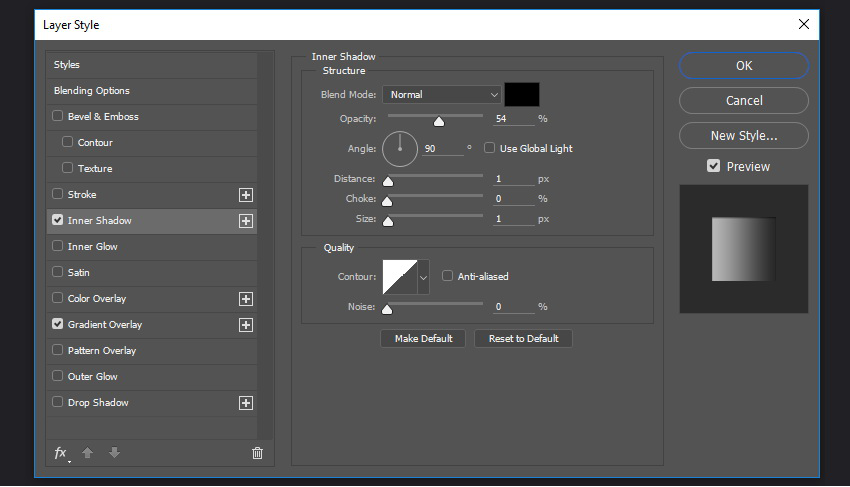
Task: Enable the Drop Shadow checkbox
Action: coord(57,402)
